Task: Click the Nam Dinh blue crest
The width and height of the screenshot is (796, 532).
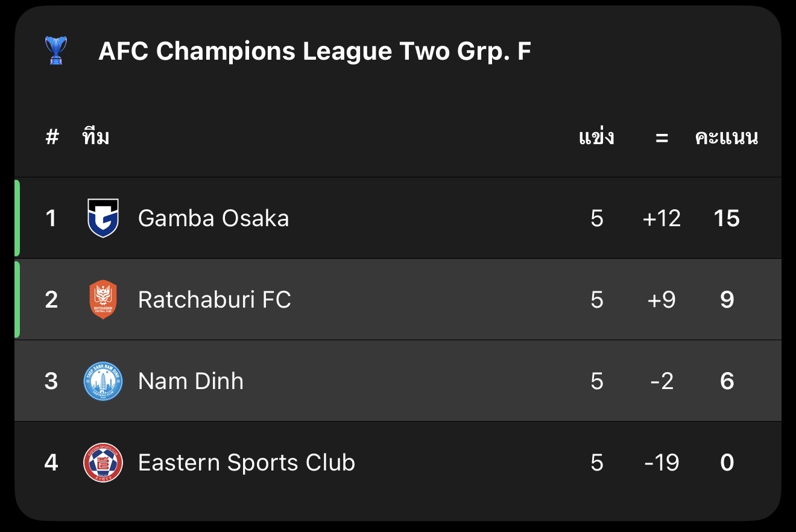Action: point(103,381)
